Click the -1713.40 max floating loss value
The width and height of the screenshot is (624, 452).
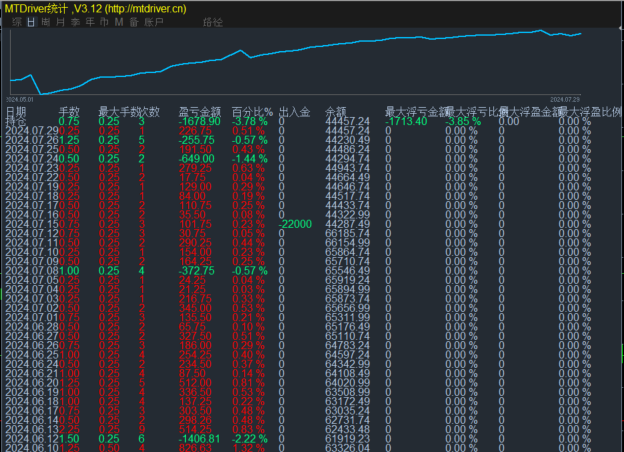click(x=406, y=121)
